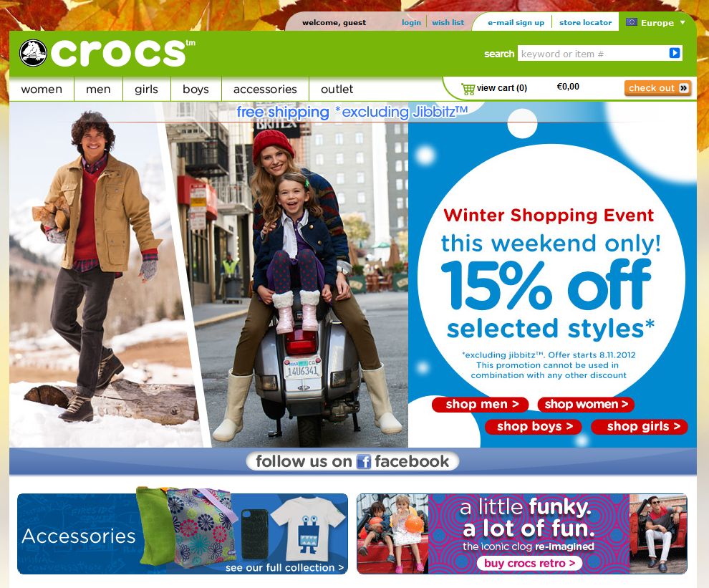Open cart via shopping cart icon
709x588 pixels.
[x=468, y=88]
